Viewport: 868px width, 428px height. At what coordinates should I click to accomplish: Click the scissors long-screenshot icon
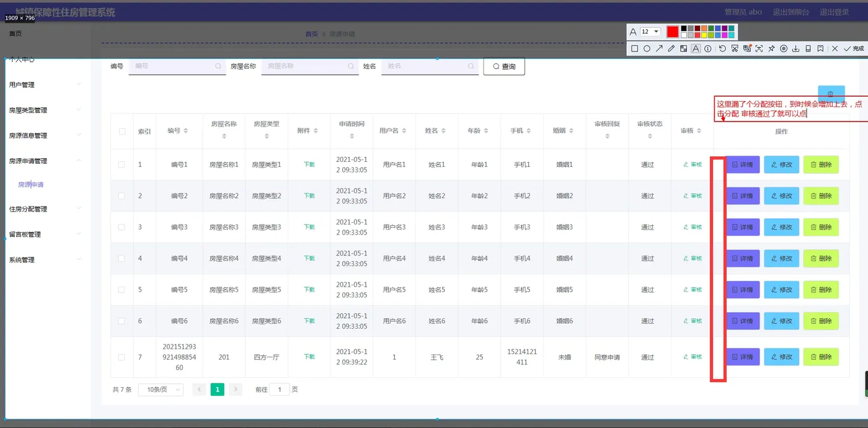coord(735,48)
